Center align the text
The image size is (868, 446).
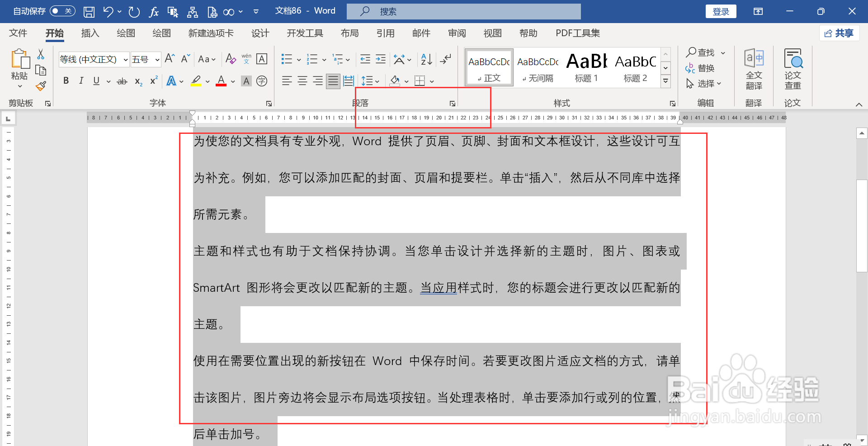click(x=302, y=81)
